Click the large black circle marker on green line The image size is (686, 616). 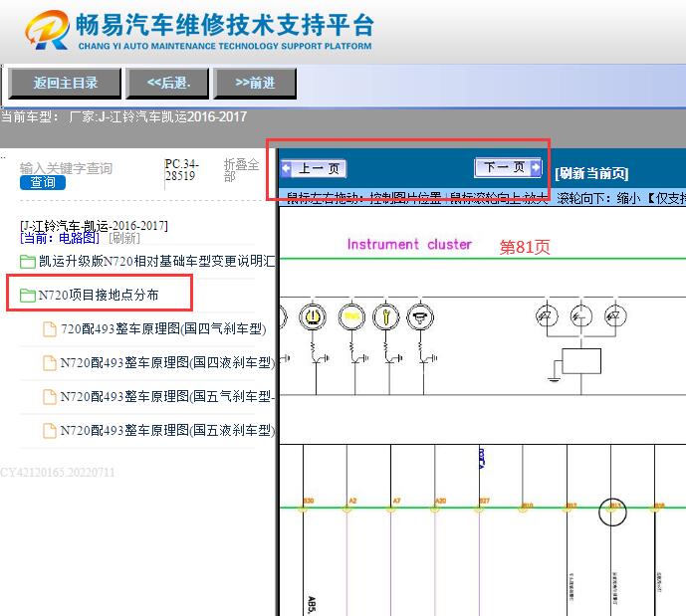pos(612,512)
